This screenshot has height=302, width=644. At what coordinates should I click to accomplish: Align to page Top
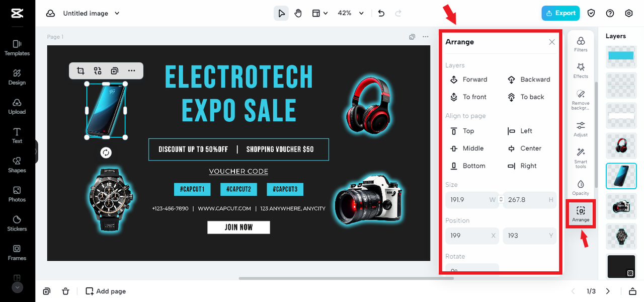coord(462,131)
